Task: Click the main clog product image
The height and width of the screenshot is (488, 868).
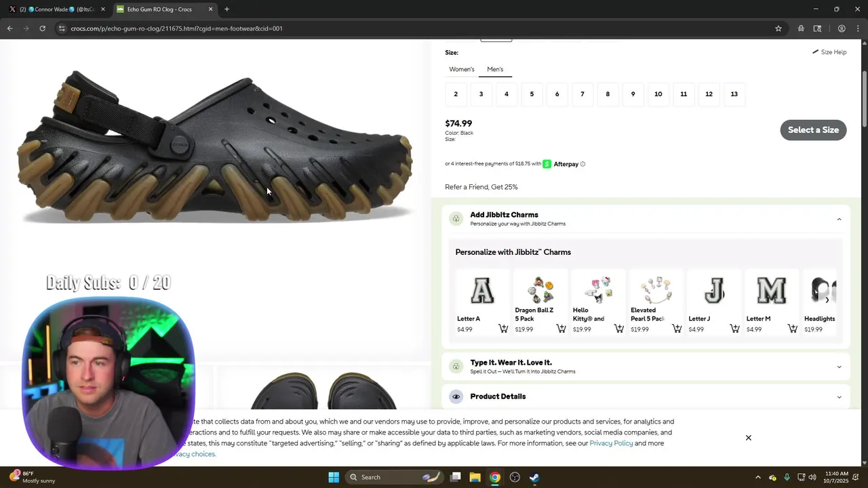Action: [x=216, y=146]
